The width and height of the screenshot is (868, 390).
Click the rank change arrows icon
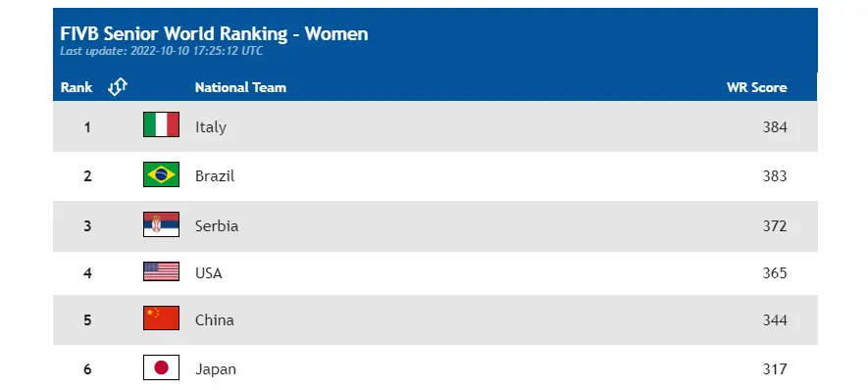(x=118, y=87)
